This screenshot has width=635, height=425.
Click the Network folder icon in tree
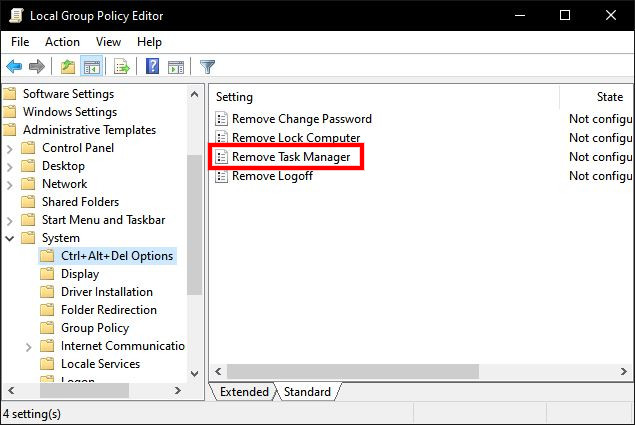tap(28, 184)
